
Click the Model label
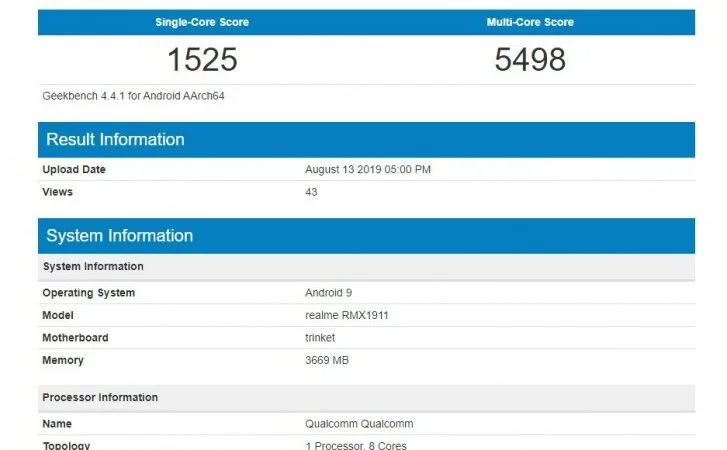tap(58, 315)
